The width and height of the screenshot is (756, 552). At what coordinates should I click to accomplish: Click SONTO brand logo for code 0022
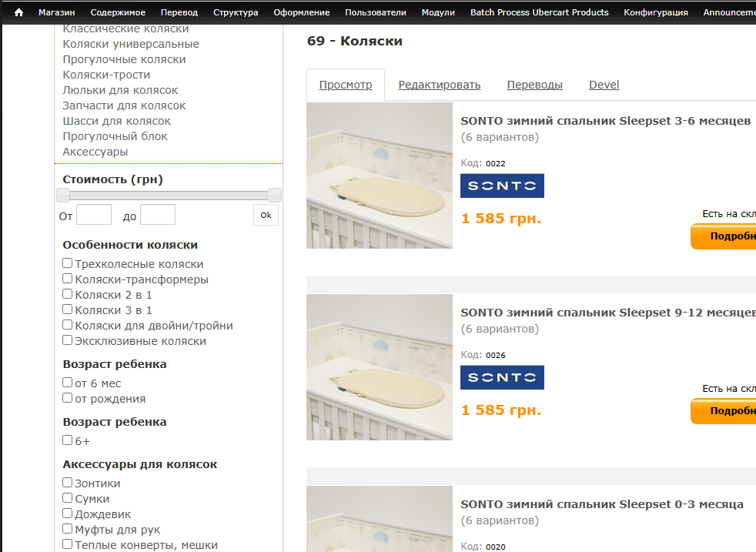[x=502, y=186]
